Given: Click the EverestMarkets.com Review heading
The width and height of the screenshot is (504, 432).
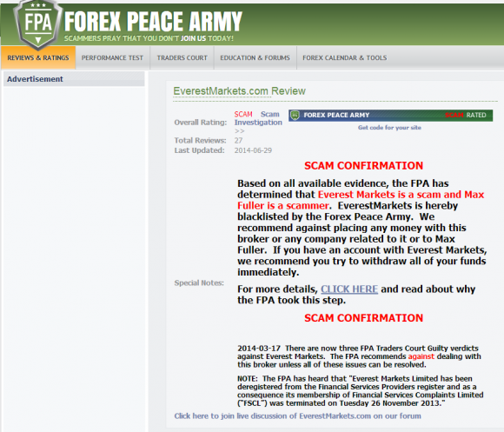Looking at the screenshot, I should (x=240, y=91).
